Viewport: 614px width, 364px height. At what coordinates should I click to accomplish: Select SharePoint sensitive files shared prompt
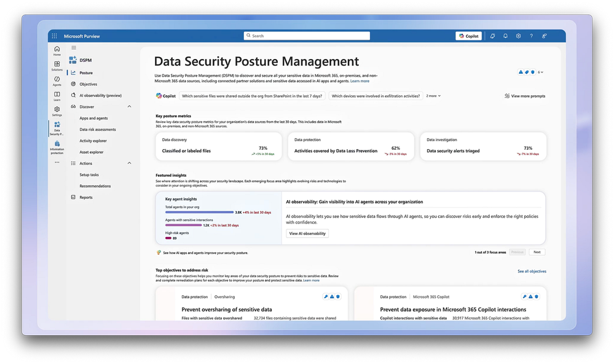pos(252,96)
